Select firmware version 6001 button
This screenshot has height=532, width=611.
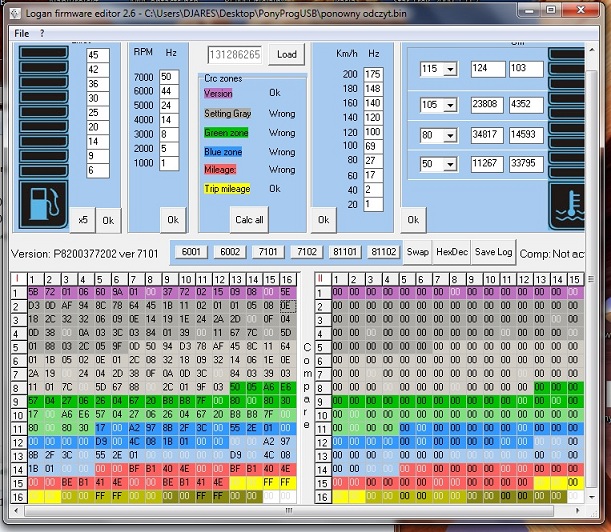191,252
